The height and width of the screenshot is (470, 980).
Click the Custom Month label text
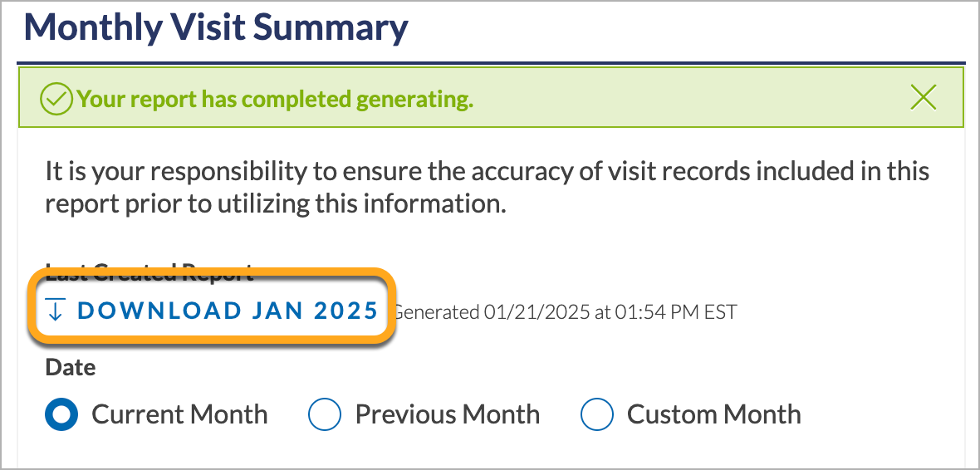[713, 414]
